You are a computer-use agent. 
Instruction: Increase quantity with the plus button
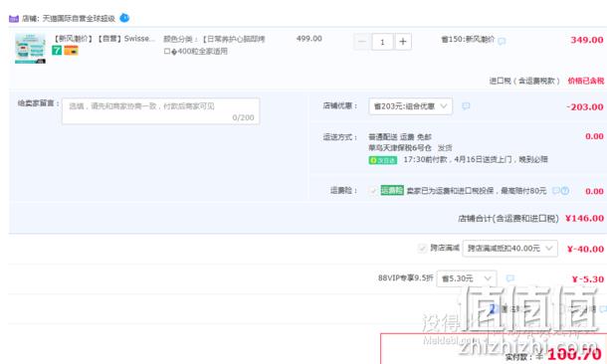403,42
